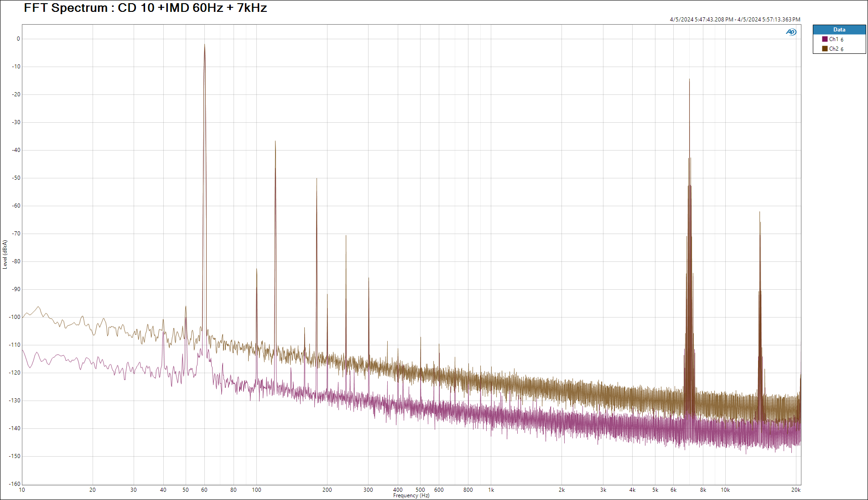The image size is (868, 500).
Task: Click the -160 tick label on level axis
Action: (x=15, y=484)
